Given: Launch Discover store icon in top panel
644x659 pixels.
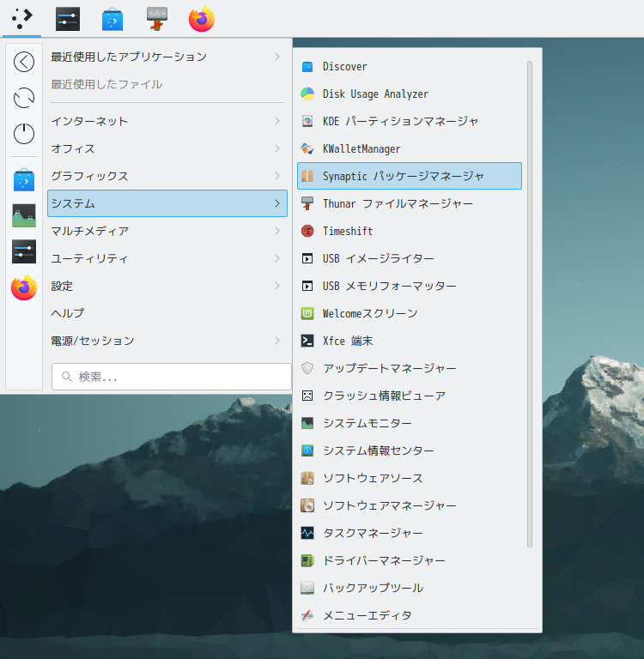Looking at the screenshot, I should click(112, 19).
